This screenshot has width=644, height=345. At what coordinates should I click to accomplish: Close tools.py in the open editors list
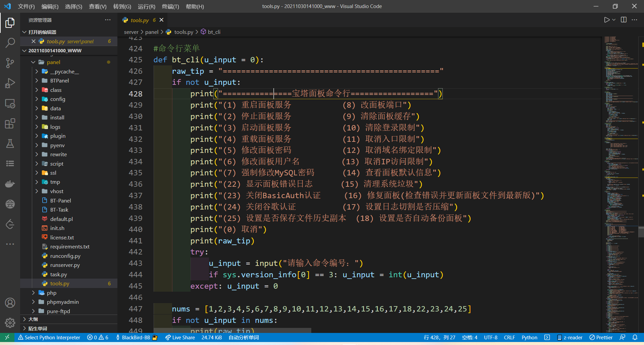[34, 41]
